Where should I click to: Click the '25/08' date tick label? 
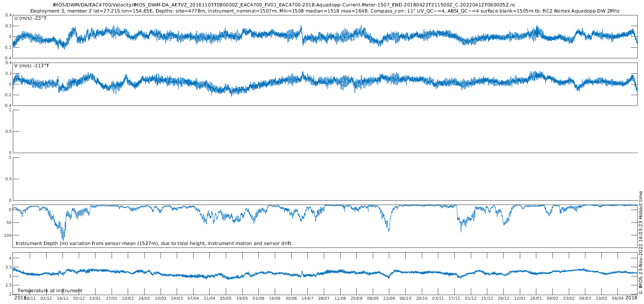(x=357, y=298)
